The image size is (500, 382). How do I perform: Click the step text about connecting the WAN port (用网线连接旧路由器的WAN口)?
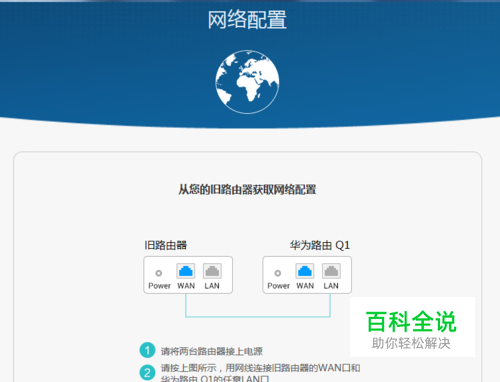point(260,373)
